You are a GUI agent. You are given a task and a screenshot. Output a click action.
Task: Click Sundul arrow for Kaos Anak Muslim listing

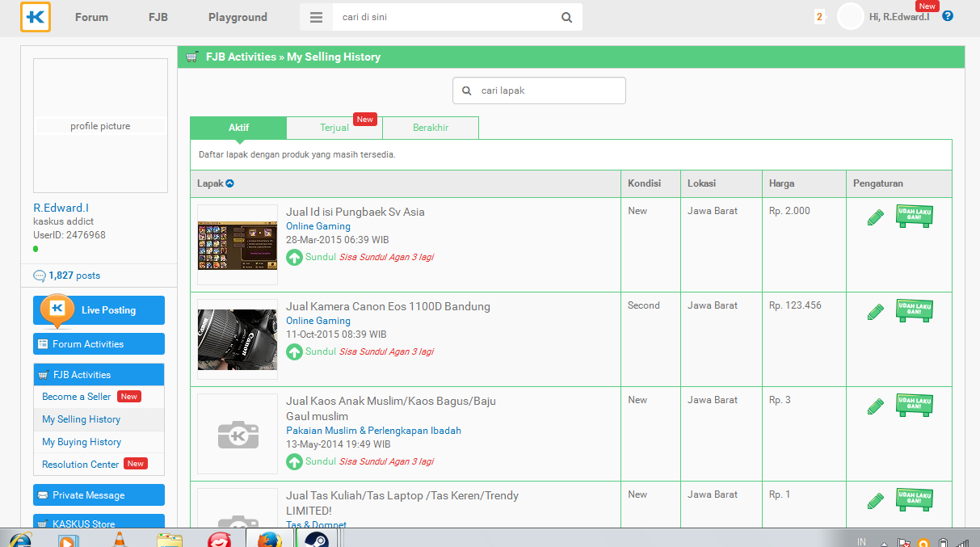click(x=294, y=462)
